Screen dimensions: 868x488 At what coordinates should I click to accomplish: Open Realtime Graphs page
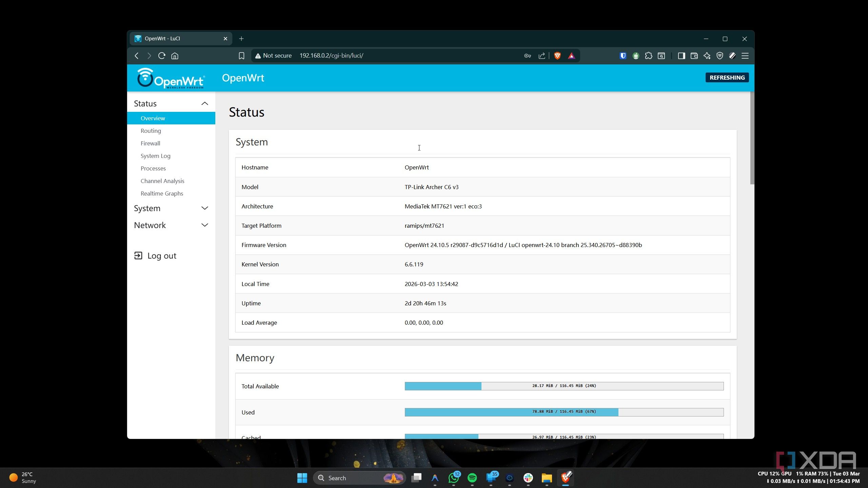pos(162,193)
